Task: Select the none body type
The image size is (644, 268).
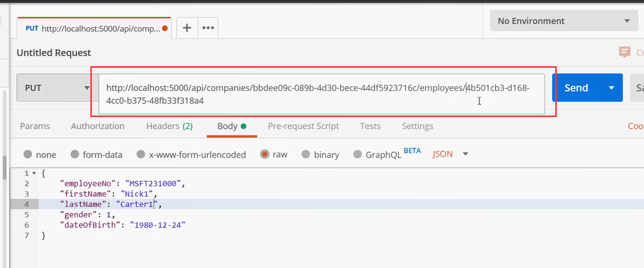Action: click(28, 155)
